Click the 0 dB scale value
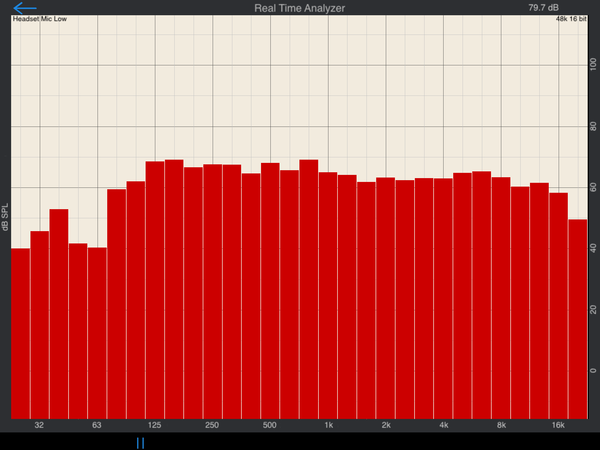This screenshot has height=450, width=600. pos(593,370)
